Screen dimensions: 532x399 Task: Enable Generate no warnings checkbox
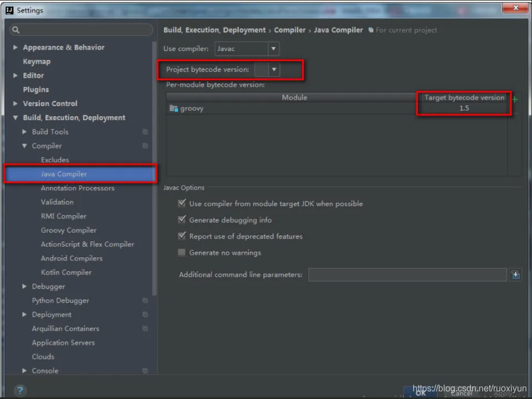pos(182,252)
